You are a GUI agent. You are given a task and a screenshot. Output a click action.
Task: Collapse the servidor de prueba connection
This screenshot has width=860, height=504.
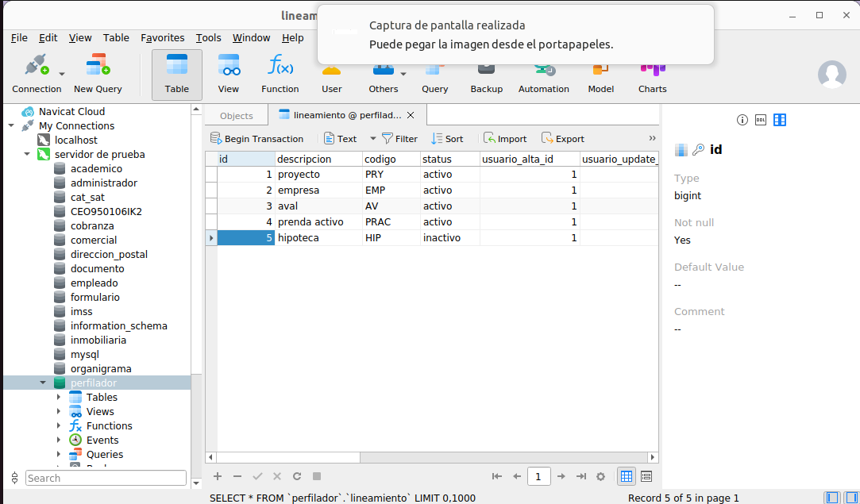[x=27, y=154]
